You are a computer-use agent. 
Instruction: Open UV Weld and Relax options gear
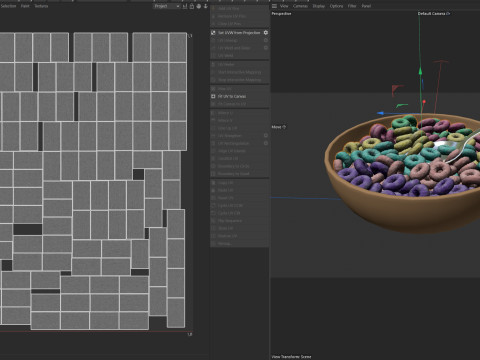[266, 48]
